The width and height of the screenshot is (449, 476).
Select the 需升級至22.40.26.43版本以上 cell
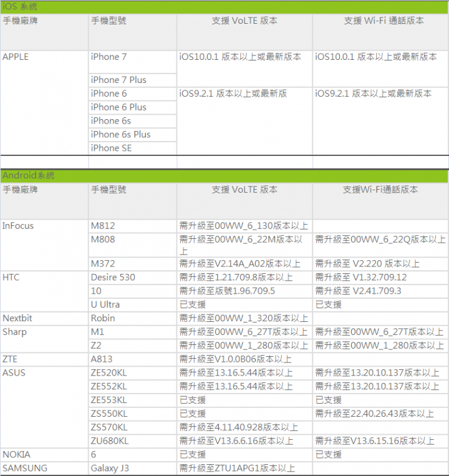380,414
